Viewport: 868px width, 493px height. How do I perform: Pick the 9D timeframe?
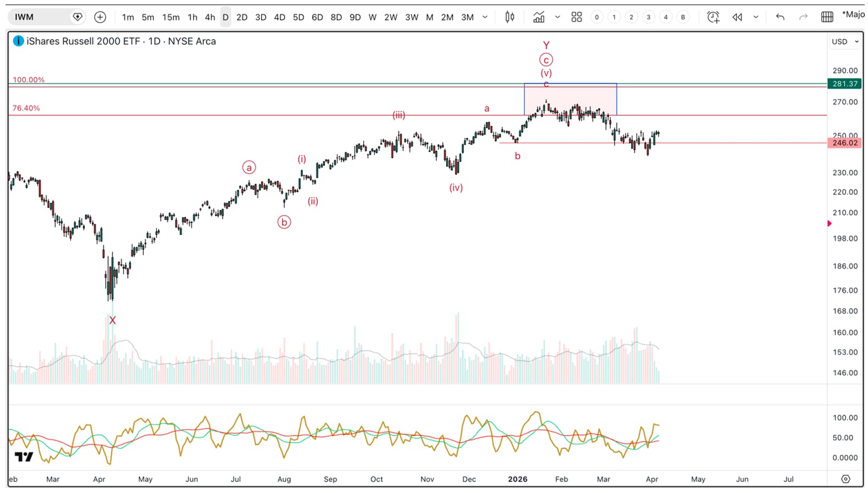click(x=355, y=17)
